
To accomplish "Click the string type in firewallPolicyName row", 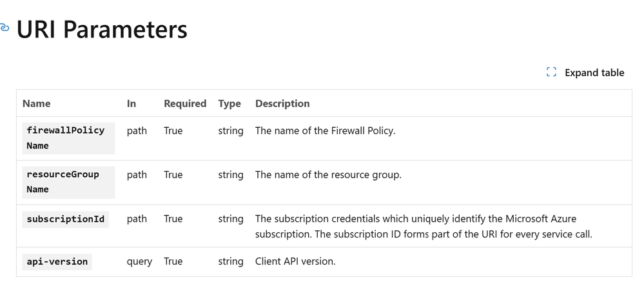I will pyautogui.click(x=231, y=131).
